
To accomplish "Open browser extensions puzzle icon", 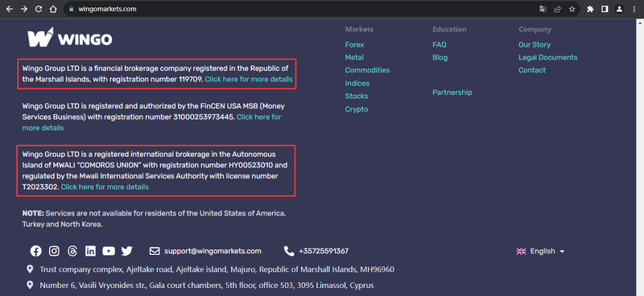I will [x=590, y=9].
